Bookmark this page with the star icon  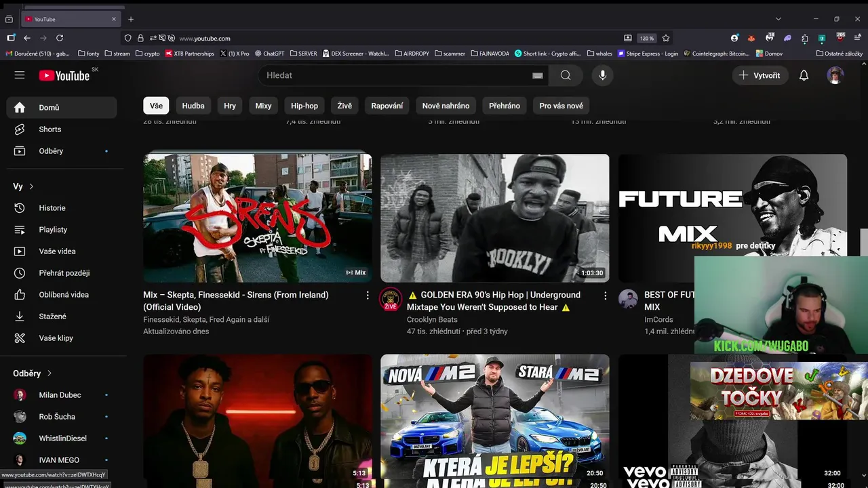tap(666, 38)
